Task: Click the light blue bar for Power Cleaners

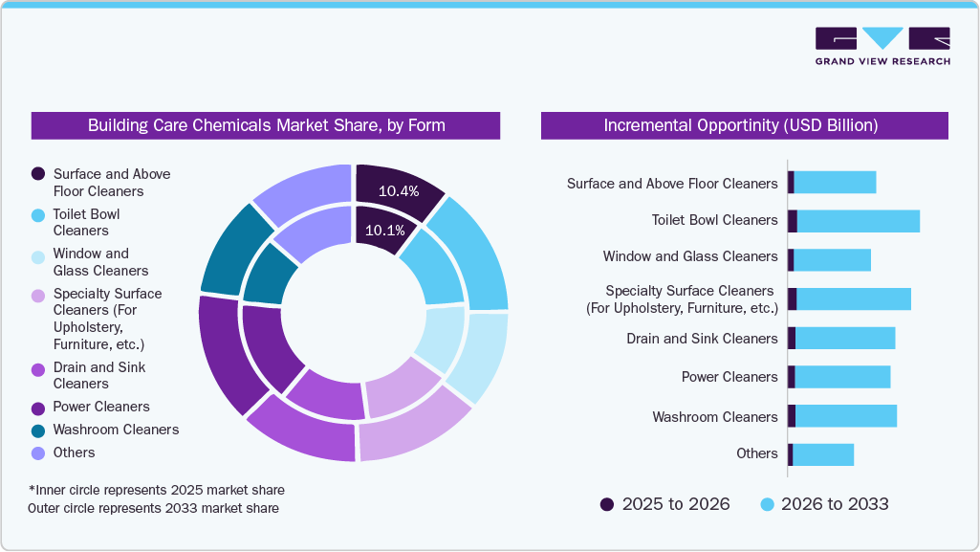Action: pos(843,377)
